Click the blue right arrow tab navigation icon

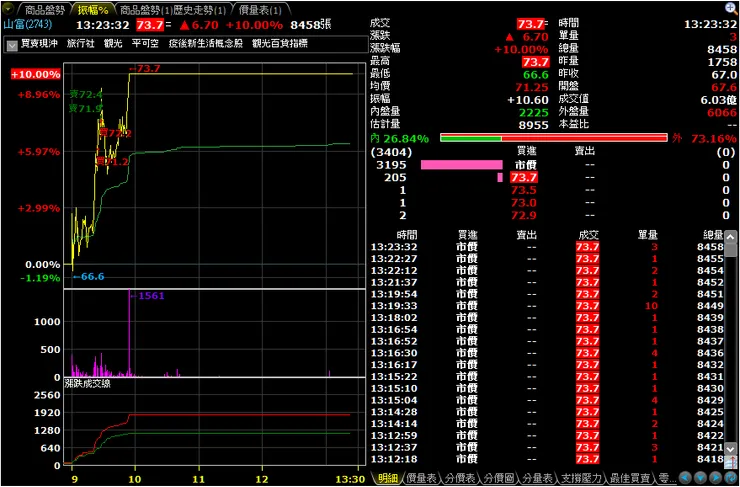point(716,477)
